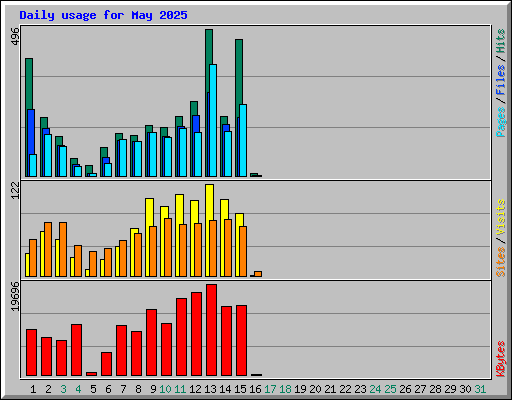512x400 pixels.
Task: Click day 28 on the x-axis
Action: click(435, 389)
